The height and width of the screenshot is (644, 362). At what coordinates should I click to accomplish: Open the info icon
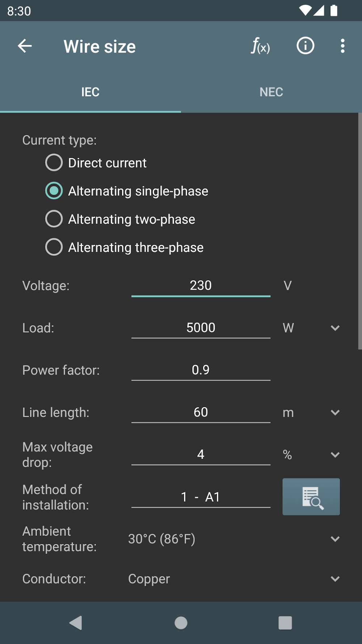(305, 46)
